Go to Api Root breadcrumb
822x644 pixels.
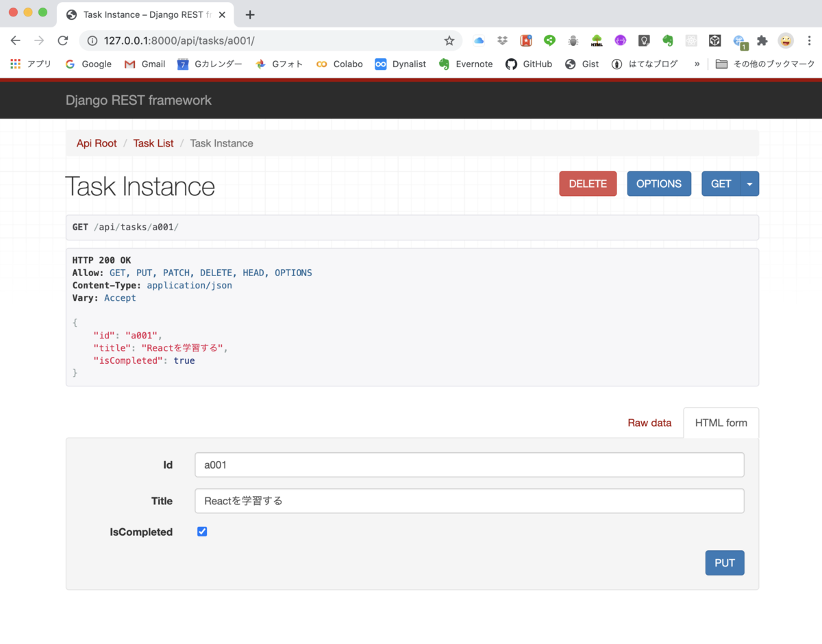[x=97, y=143]
